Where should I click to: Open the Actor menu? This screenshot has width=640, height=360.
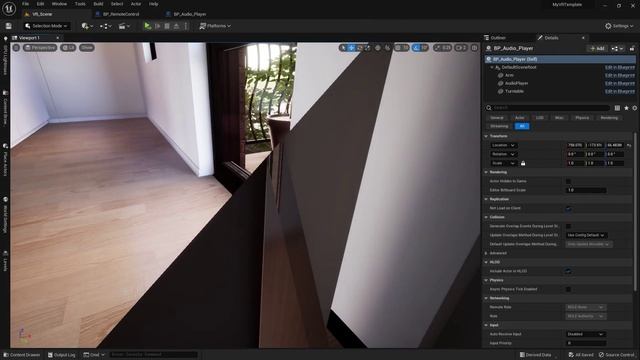pyautogui.click(x=136, y=4)
